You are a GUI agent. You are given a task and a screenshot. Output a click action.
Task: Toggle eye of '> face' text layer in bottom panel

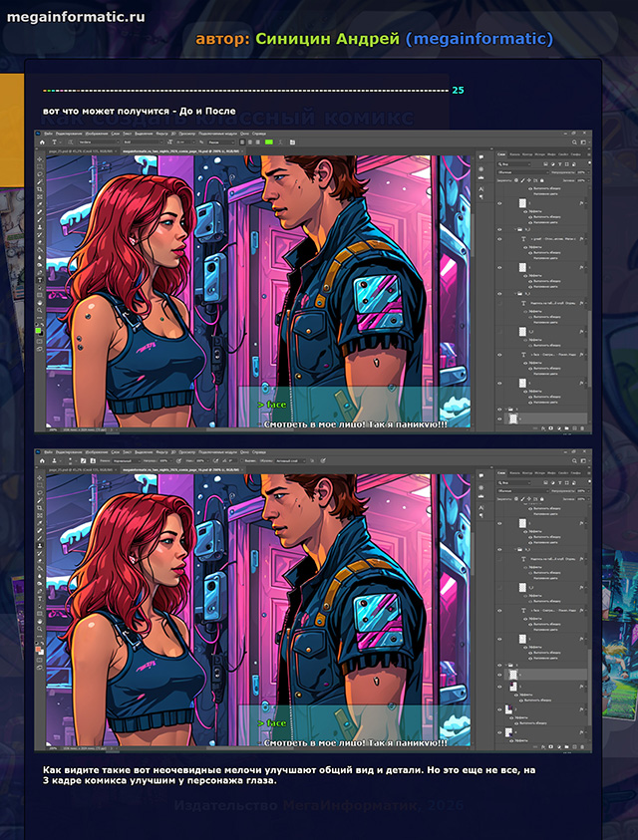[x=499, y=610]
